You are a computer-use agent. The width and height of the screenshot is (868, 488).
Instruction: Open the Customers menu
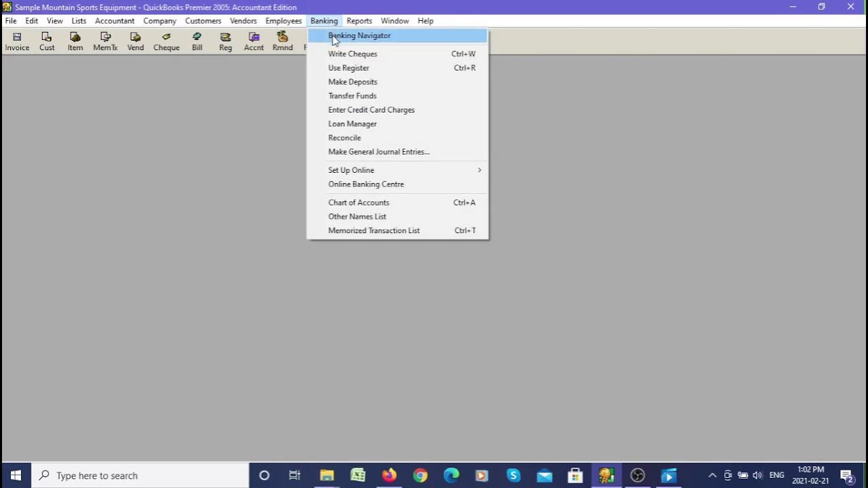(x=203, y=21)
